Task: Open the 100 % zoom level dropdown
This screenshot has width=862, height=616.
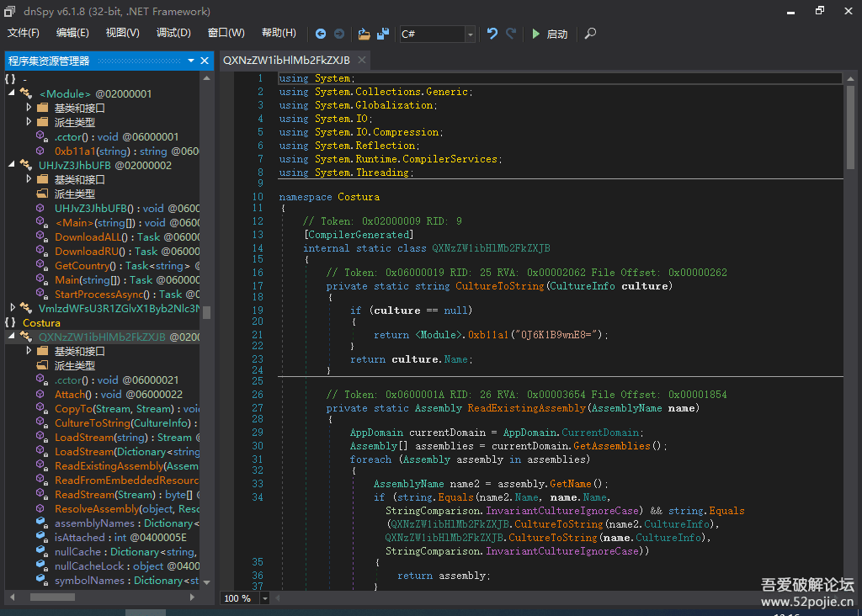Action: tap(265, 598)
